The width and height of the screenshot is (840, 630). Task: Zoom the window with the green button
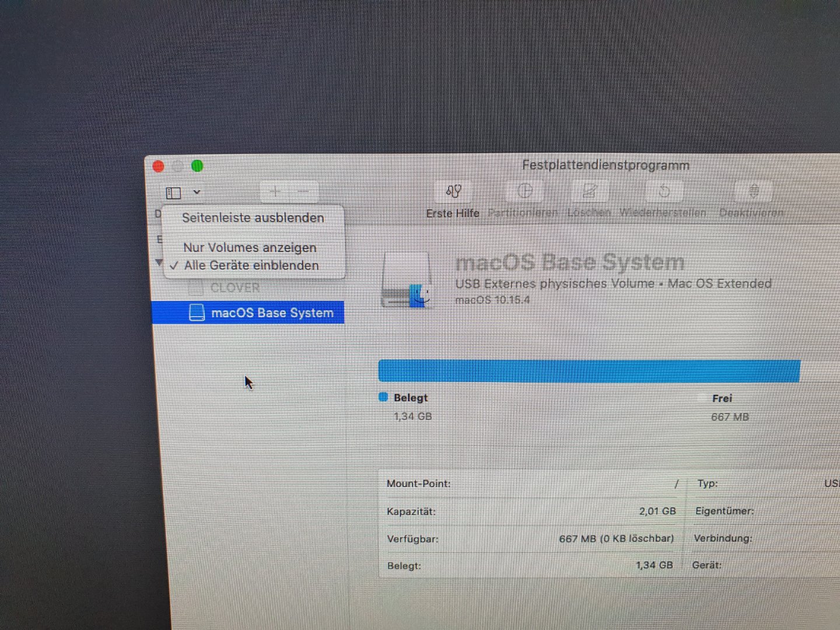[198, 166]
